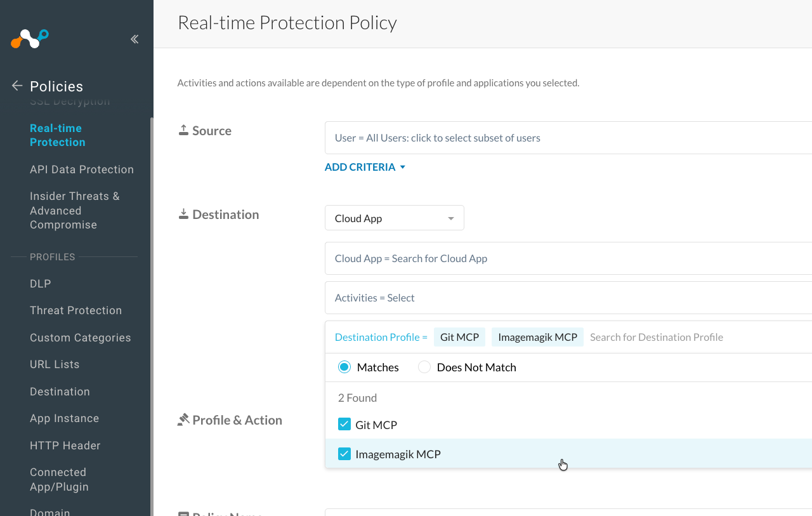The image size is (812, 516).
Task: Go back using Policies arrow
Action: [x=17, y=86]
